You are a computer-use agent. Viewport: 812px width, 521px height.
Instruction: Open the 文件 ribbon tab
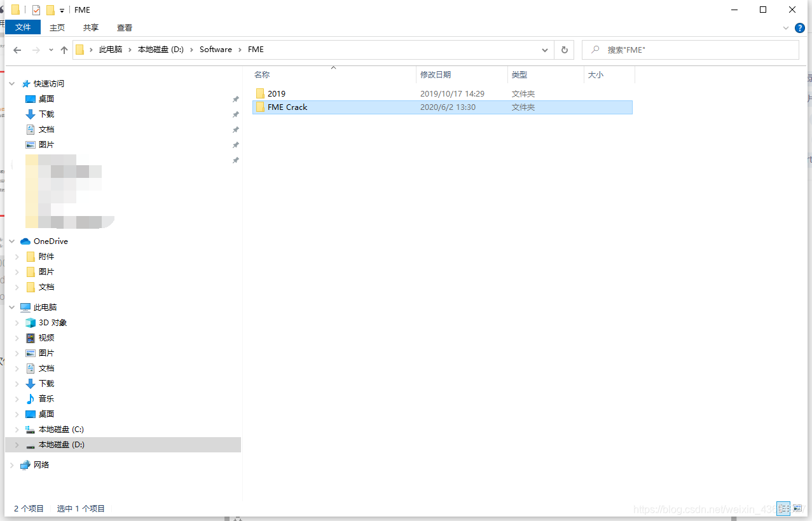23,27
